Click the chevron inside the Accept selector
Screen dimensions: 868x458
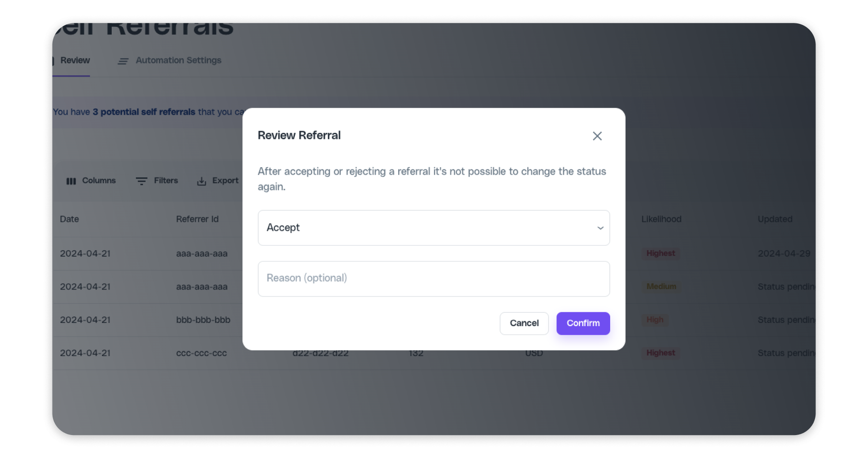600,228
